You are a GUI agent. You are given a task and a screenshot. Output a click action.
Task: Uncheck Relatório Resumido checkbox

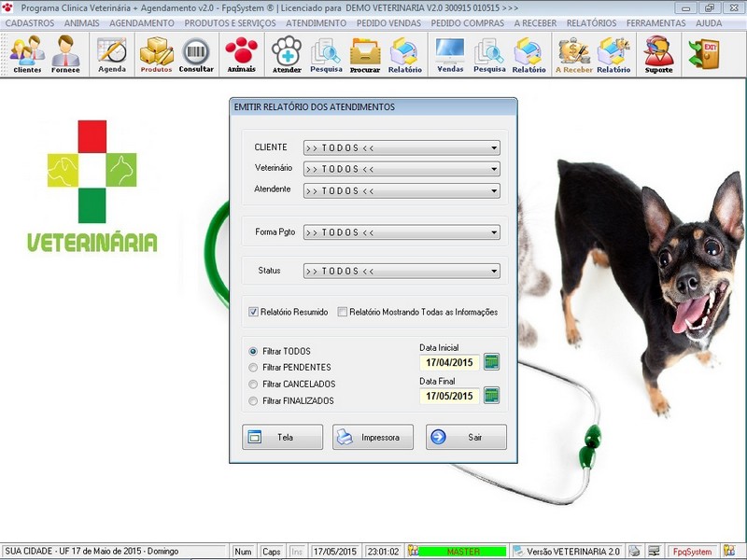[x=253, y=312]
